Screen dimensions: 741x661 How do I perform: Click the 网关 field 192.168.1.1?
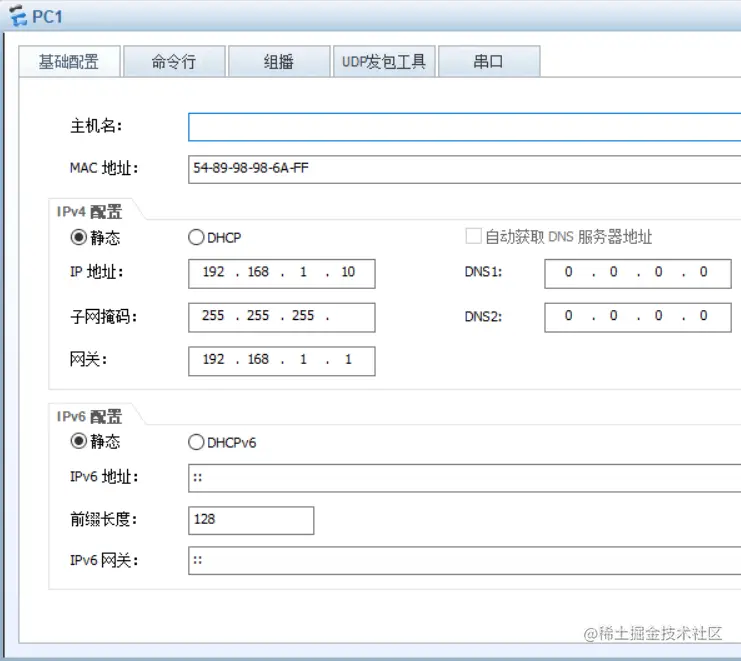coord(282,361)
